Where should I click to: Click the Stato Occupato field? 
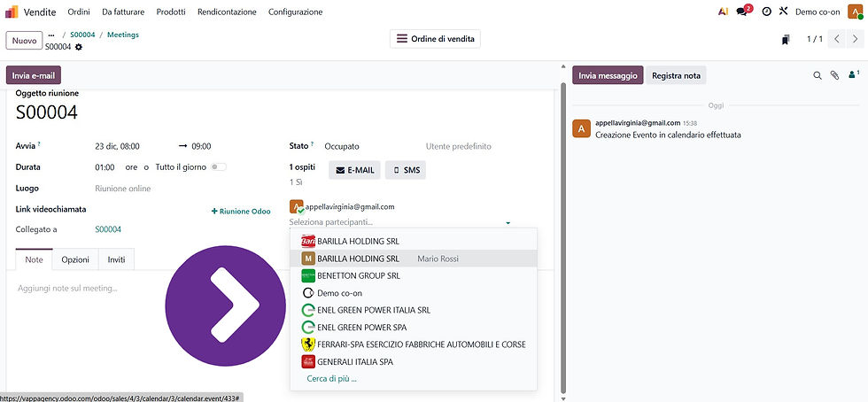click(342, 147)
